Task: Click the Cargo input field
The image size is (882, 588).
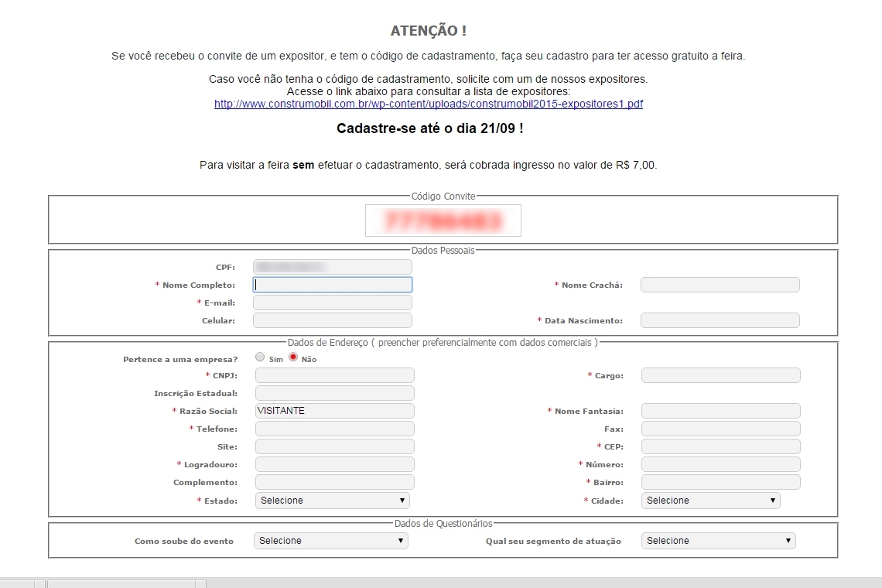Action: (720, 375)
